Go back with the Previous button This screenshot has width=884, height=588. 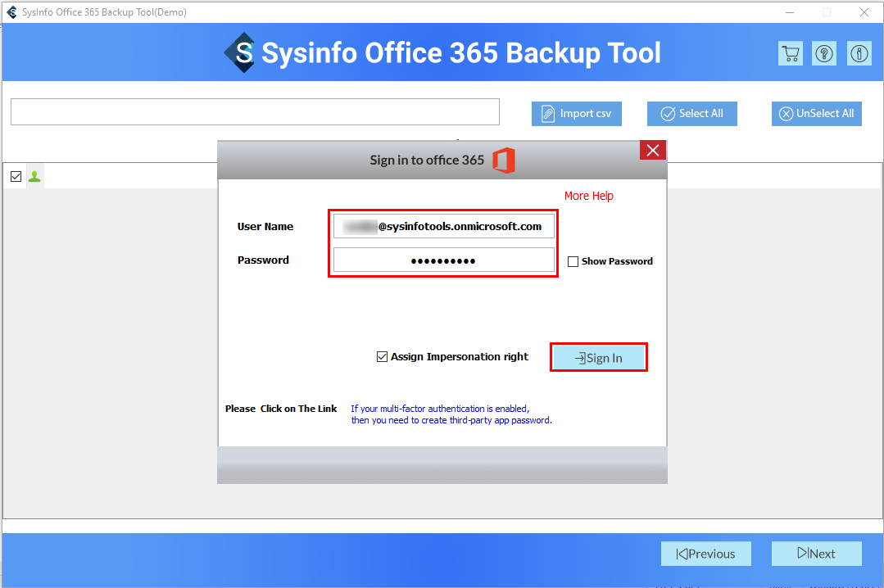click(x=706, y=554)
